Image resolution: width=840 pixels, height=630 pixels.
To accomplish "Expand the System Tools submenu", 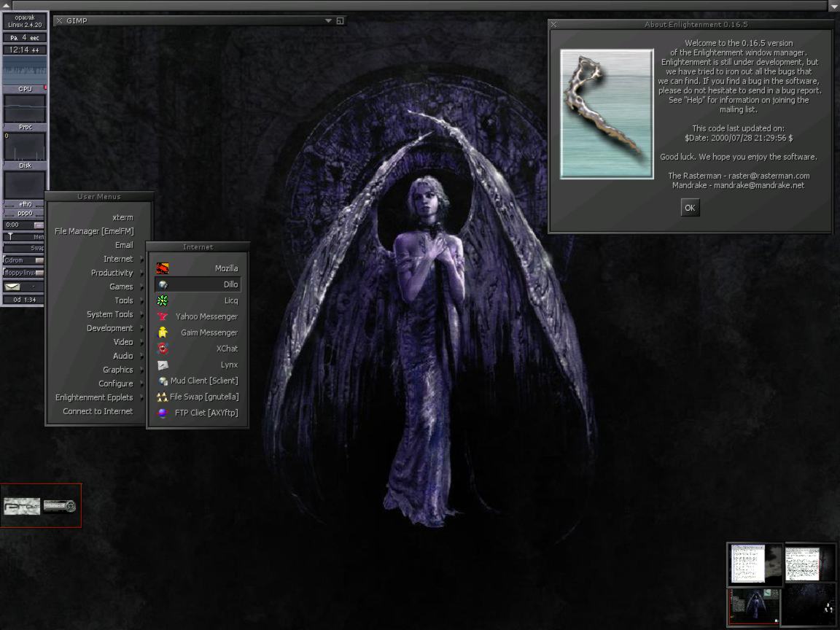I will (142, 315).
